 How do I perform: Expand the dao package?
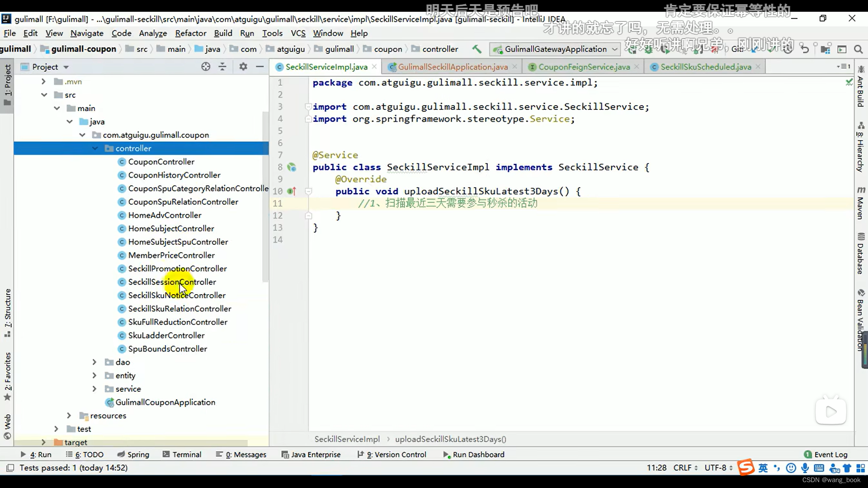pos(94,362)
